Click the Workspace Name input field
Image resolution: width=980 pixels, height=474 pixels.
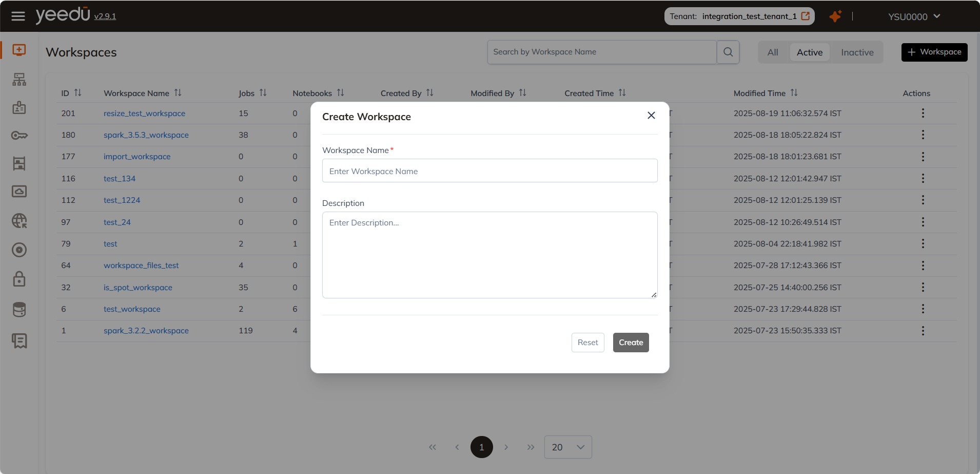point(489,171)
